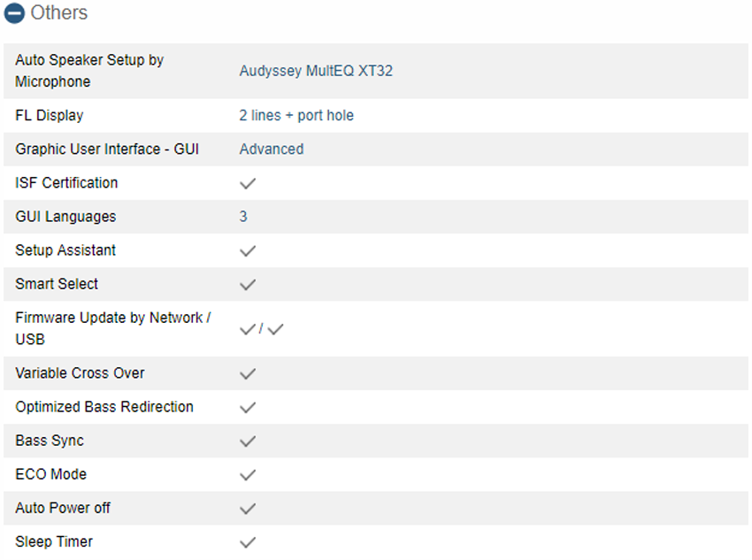The image size is (752, 560).
Task: Click the ISF Certification checkmark
Action: pyautogui.click(x=248, y=183)
